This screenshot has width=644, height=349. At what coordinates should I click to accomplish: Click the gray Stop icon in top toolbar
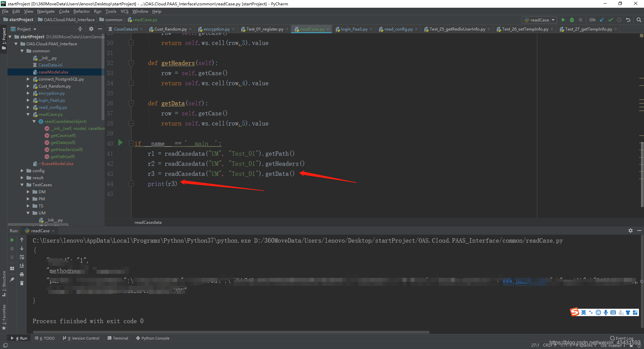(x=581, y=20)
